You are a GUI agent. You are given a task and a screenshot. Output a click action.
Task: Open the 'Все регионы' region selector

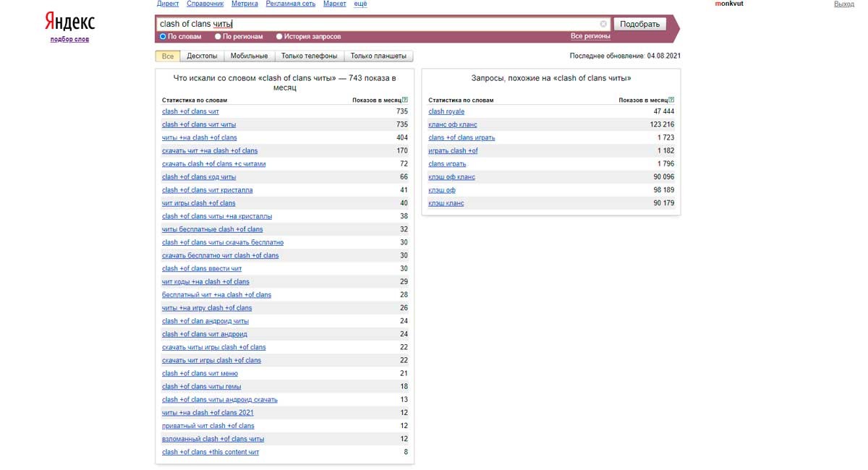pyautogui.click(x=590, y=36)
